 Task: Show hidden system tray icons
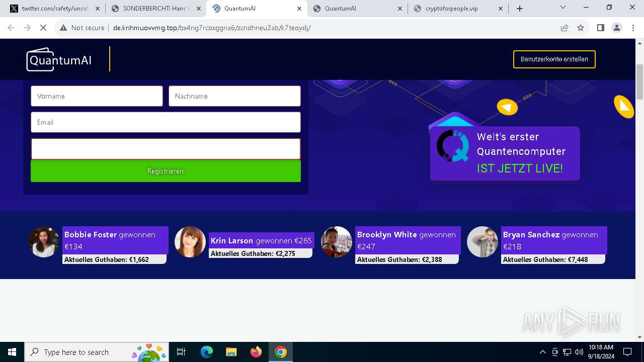[542, 352]
